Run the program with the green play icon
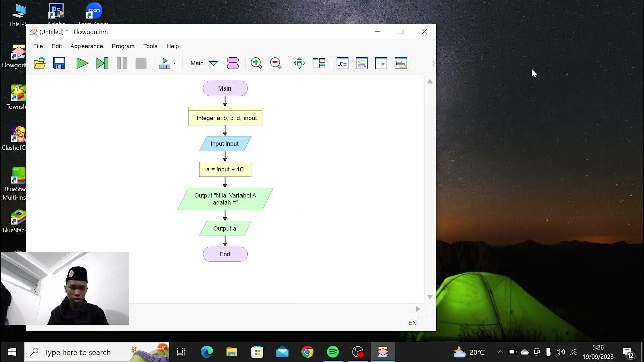644x362 pixels. (82, 63)
